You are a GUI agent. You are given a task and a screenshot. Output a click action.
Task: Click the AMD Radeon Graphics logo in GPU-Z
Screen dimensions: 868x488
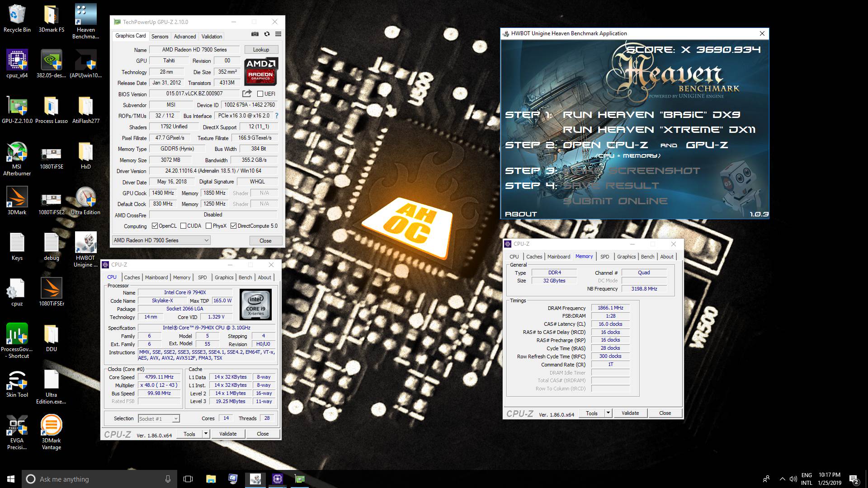coord(261,71)
